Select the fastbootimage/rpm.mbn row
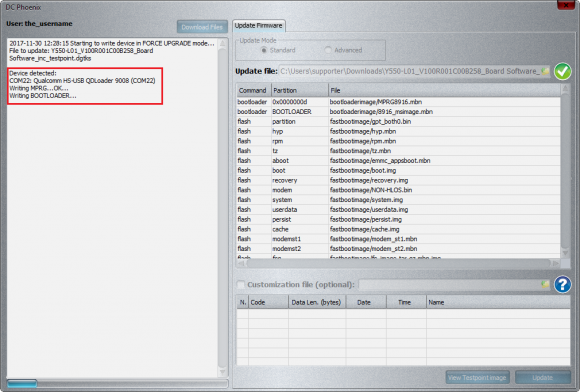Screen dimensions: 580x392 (399, 141)
